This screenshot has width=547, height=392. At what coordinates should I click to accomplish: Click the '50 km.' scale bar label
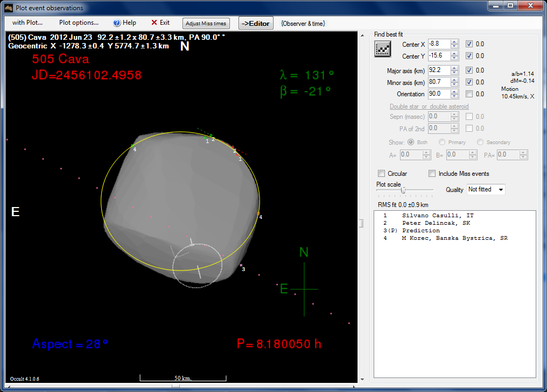(183, 378)
